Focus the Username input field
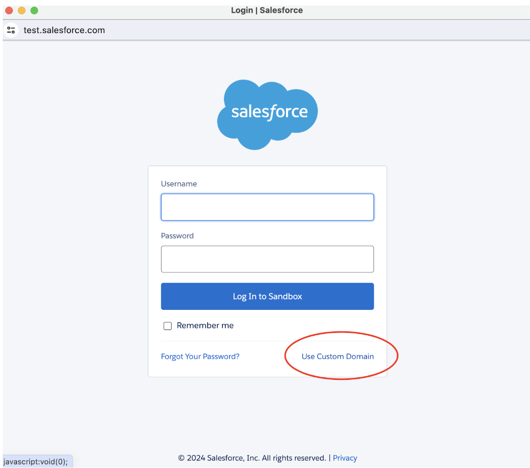 point(267,207)
